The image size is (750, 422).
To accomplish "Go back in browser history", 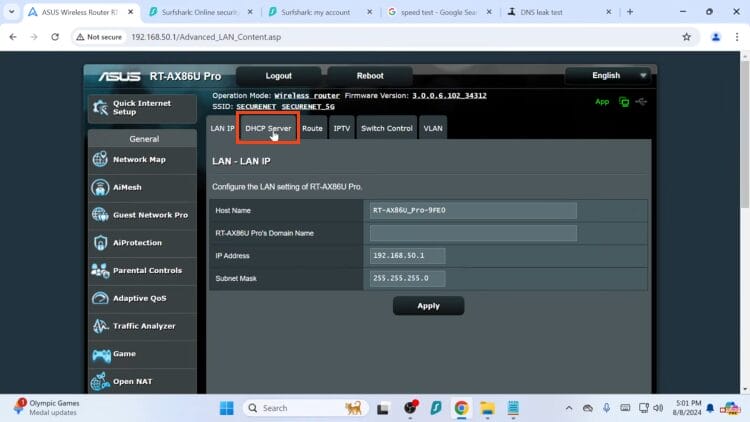I will (x=13, y=37).
